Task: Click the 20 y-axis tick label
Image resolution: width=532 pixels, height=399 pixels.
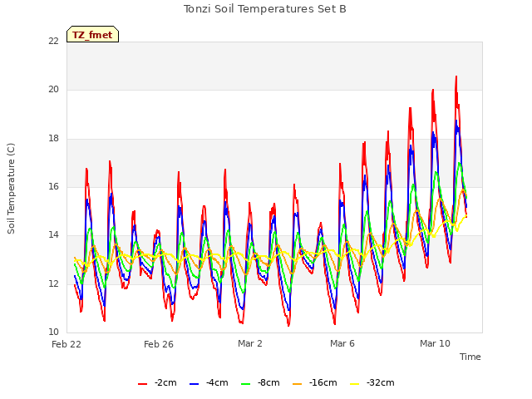Action: 53,89
